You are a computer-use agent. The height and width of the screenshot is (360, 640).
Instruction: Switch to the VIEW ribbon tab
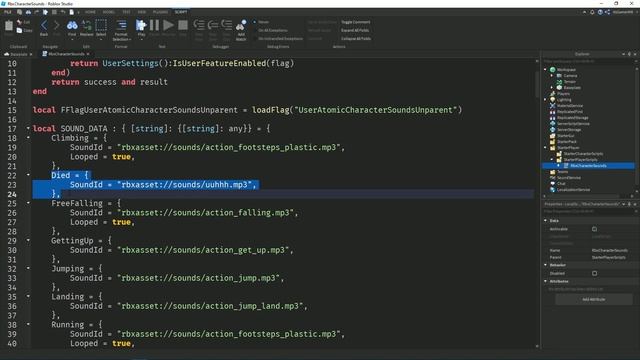[x=142, y=12]
